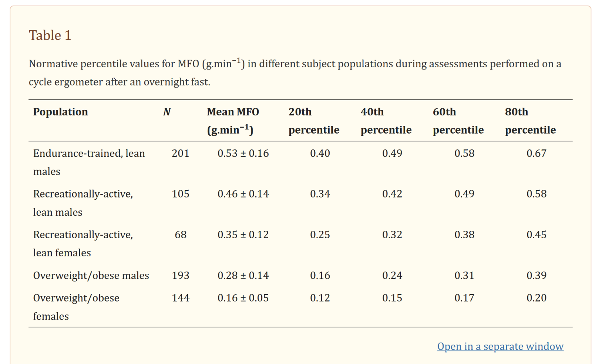Click the Population column header

tap(60, 112)
